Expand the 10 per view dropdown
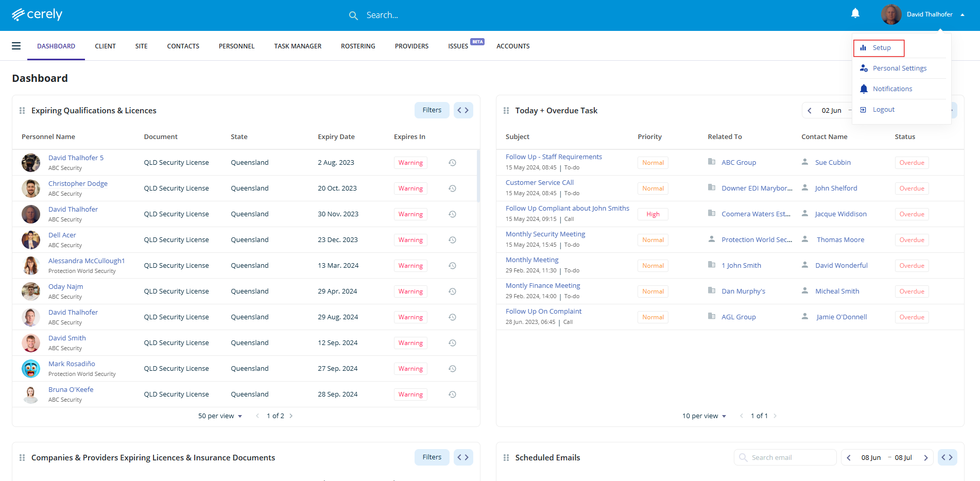Viewport: 980px width, 481px height. coord(704,416)
